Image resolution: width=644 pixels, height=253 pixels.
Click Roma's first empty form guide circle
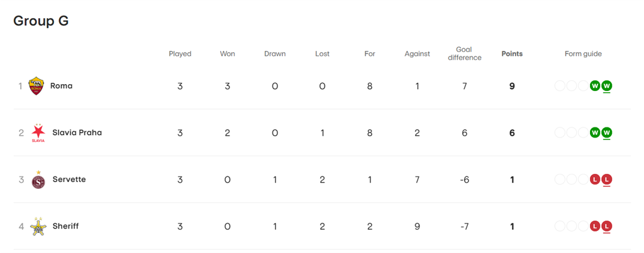560,86
